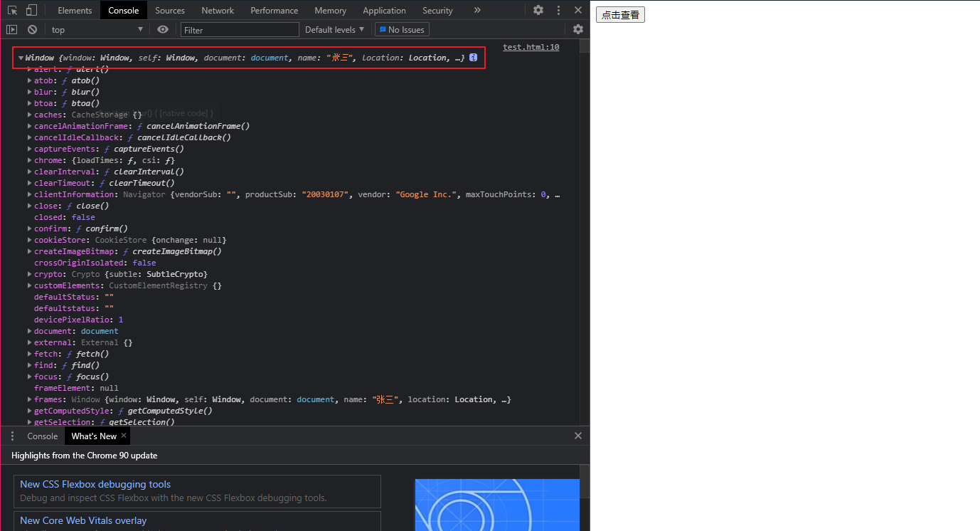Expand cancelAnimationFrame property
The image size is (980, 531).
[30, 126]
